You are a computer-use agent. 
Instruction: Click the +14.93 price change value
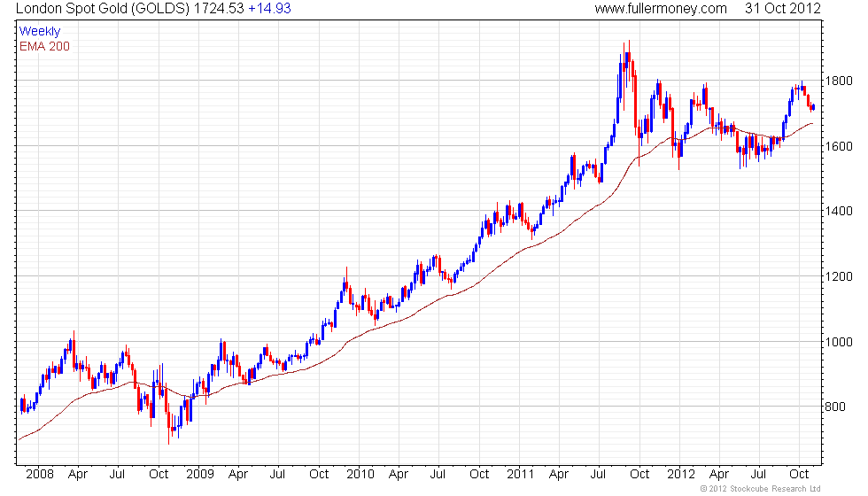pos(269,8)
